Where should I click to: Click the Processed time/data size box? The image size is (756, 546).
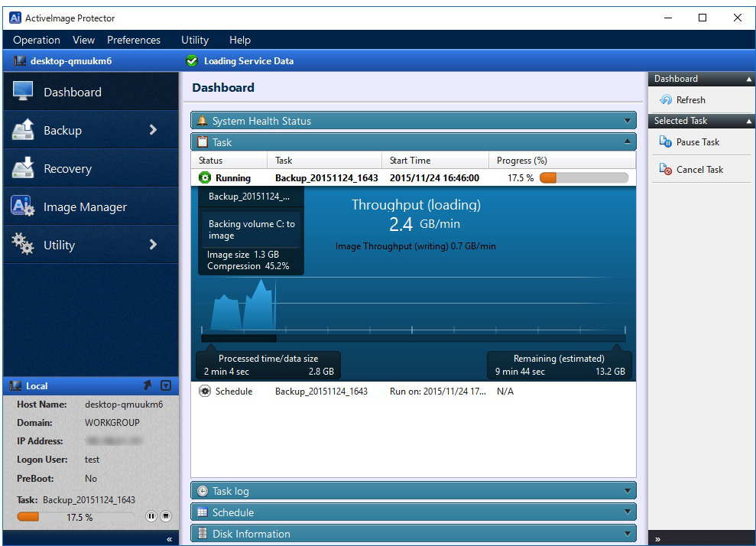point(268,365)
